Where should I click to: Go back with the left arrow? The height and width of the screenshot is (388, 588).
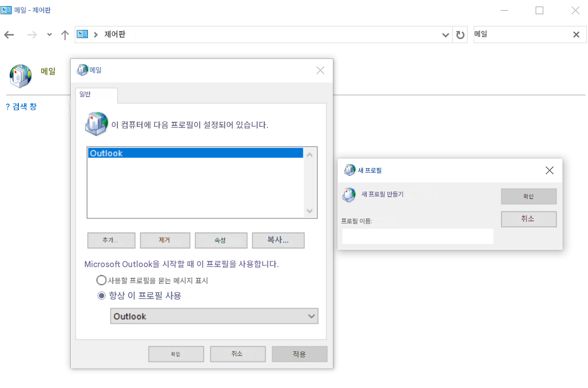pos(9,35)
